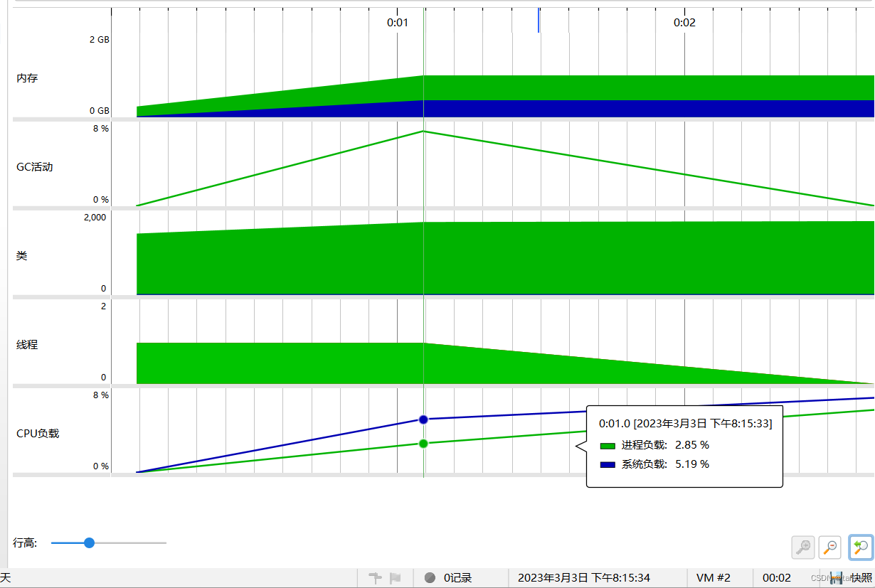Select the 内存 telemetry row label

point(27,78)
